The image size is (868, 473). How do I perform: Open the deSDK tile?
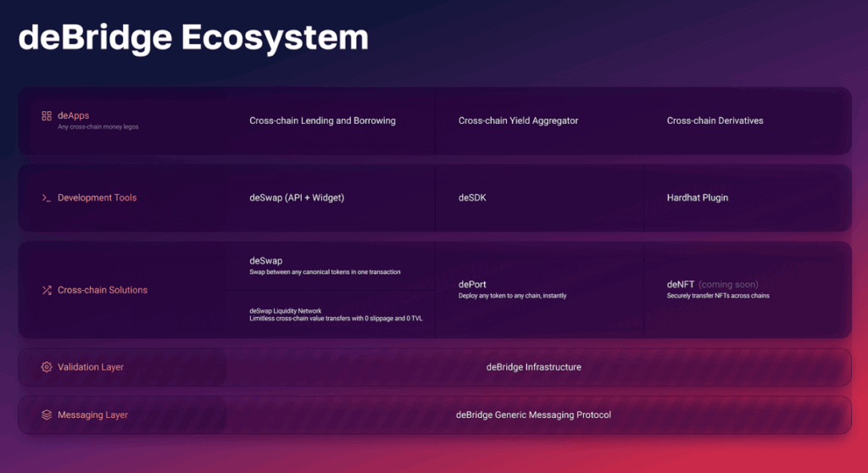pyautogui.click(x=472, y=198)
